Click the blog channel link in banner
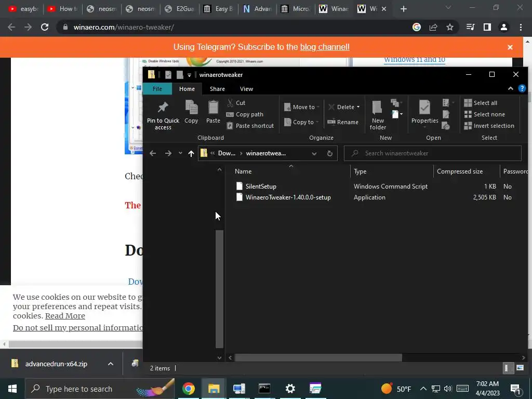Screen dimensions: 532x399 click(325, 47)
